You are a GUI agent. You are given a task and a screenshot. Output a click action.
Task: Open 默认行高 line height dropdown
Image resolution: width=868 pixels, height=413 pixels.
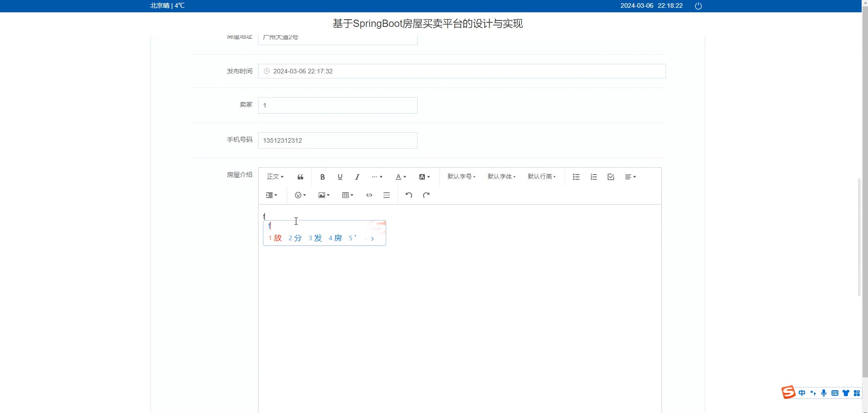coord(542,177)
